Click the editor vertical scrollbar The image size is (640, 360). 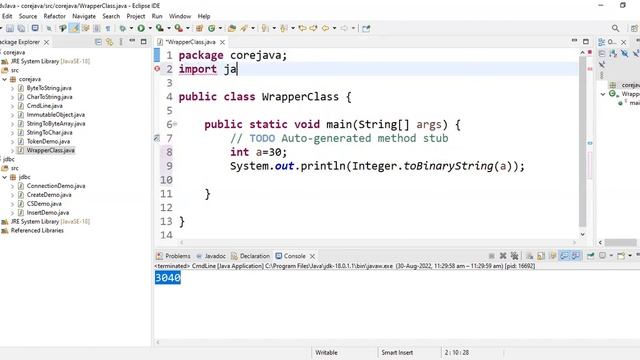click(582, 141)
